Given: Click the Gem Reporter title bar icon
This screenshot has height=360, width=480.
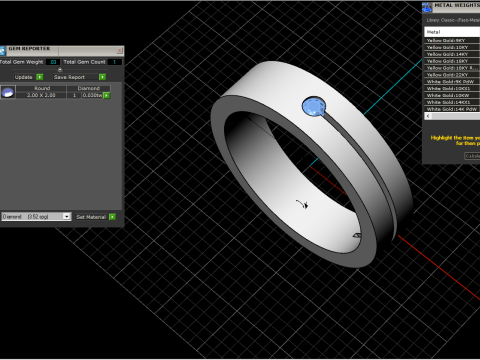Looking at the screenshot, I should point(2,51).
